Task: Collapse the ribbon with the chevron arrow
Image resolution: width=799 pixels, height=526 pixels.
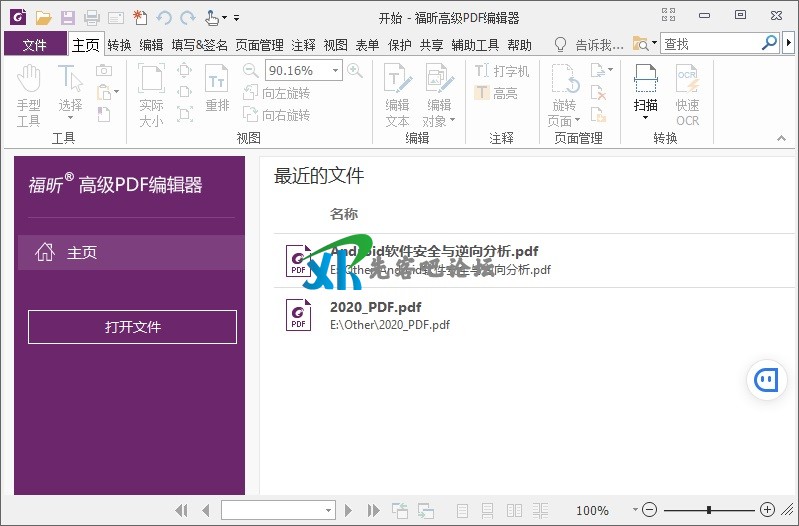Action: pyautogui.click(x=781, y=138)
